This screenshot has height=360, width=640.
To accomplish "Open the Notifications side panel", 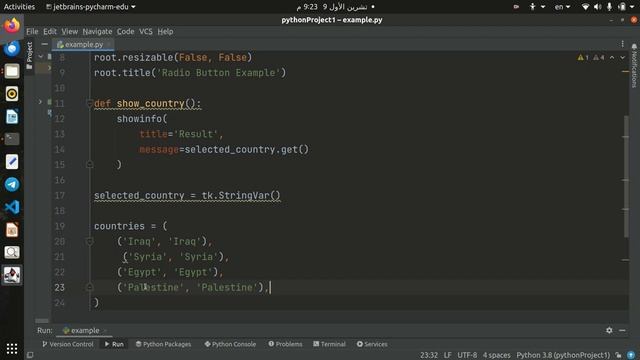I will coord(634,66).
